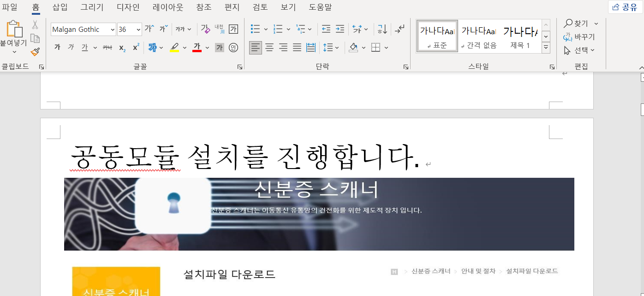Apply multilevel list icon
This screenshot has width=644, height=296.
300,29
